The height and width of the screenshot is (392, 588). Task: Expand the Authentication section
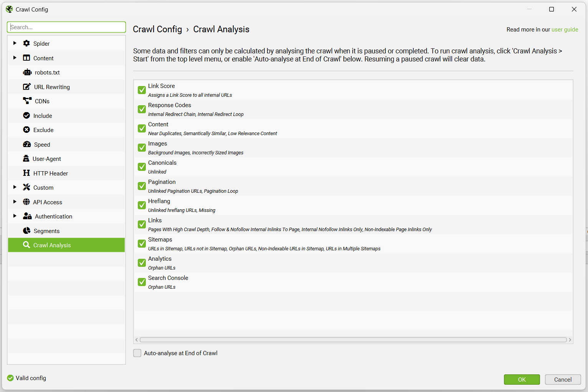click(x=15, y=216)
